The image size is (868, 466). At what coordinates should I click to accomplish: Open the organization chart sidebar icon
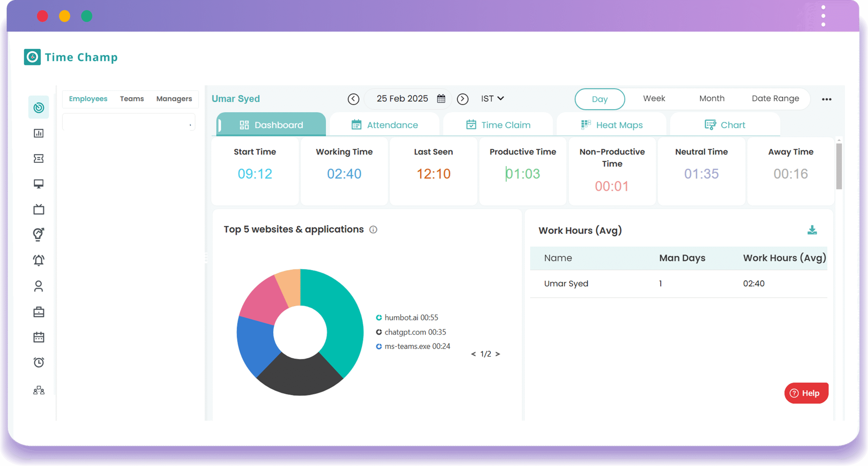pos(39,390)
